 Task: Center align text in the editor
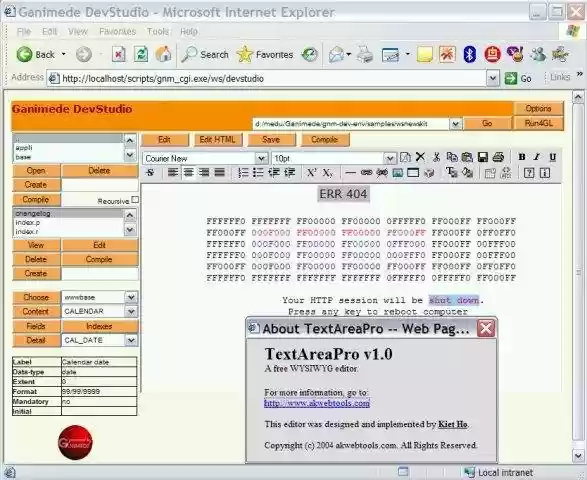coord(188,173)
